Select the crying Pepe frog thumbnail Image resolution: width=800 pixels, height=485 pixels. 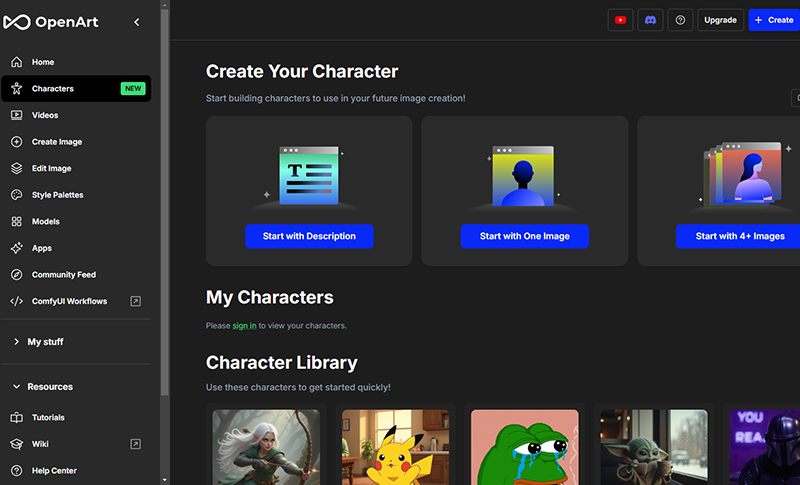525,447
